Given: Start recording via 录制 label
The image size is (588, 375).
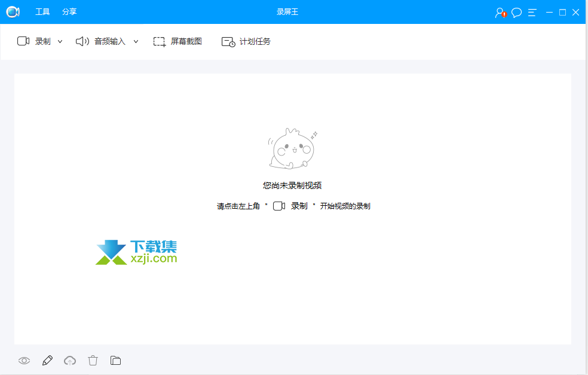Looking at the screenshot, I should click(43, 41).
